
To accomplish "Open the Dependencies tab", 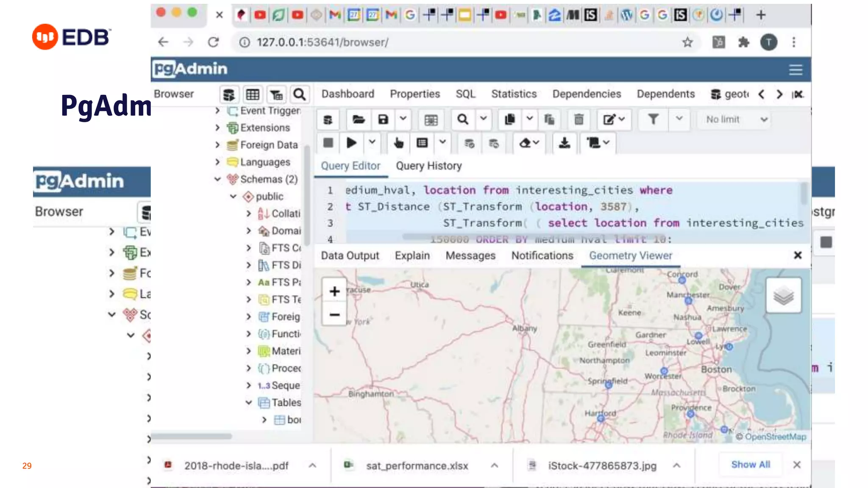I will (x=587, y=94).
